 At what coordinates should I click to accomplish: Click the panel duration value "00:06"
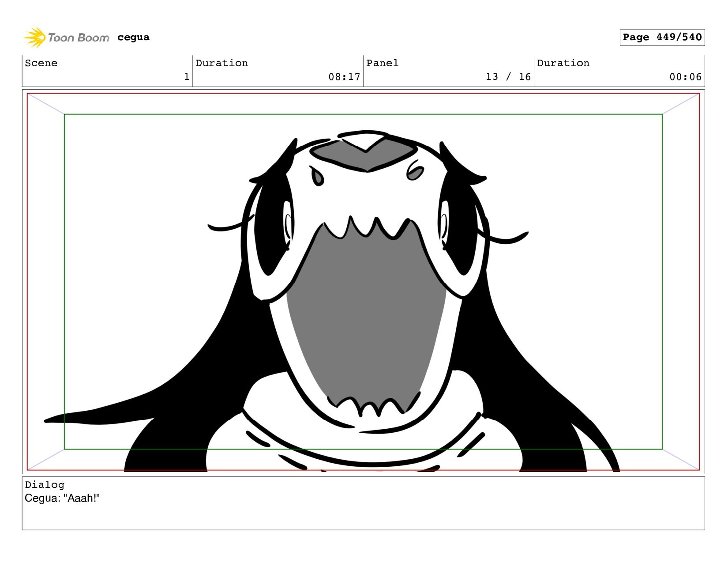685,77
